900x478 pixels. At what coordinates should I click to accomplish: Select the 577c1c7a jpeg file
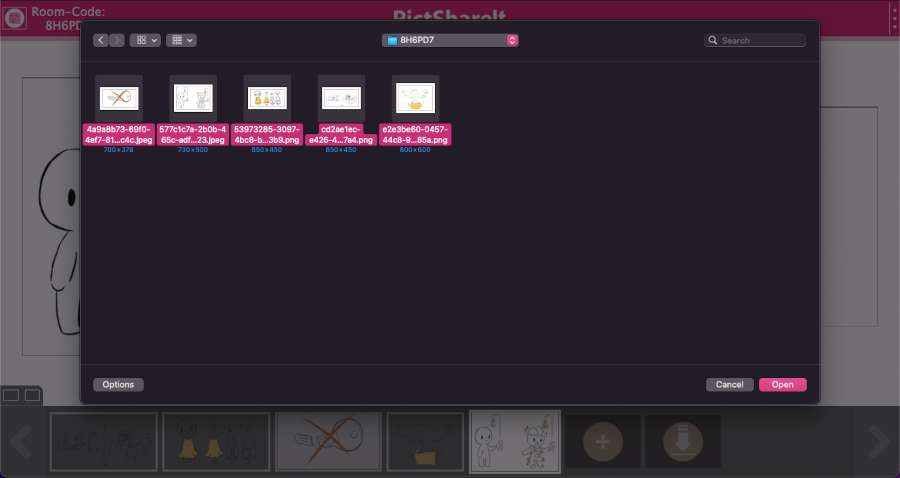tap(193, 98)
